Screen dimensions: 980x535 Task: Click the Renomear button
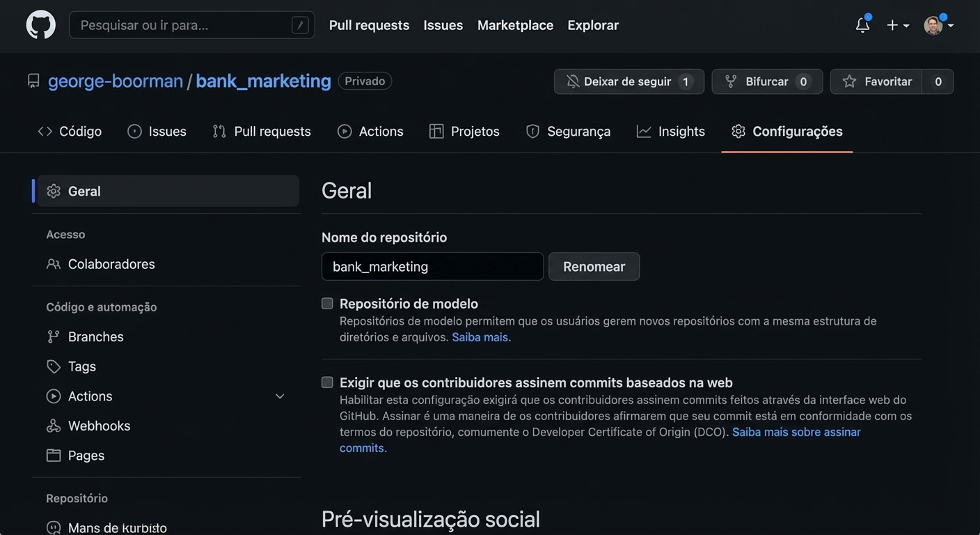click(x=594, y=266)
